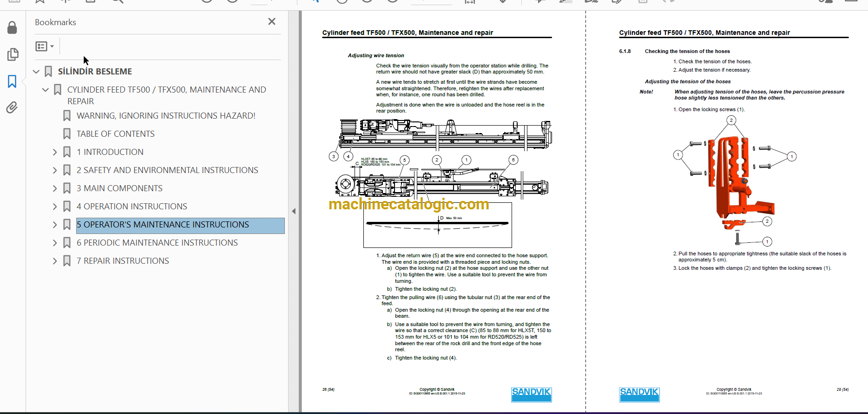
Task: Click 'Tighten the locking nut (2).' step
Action: [422, 289]
